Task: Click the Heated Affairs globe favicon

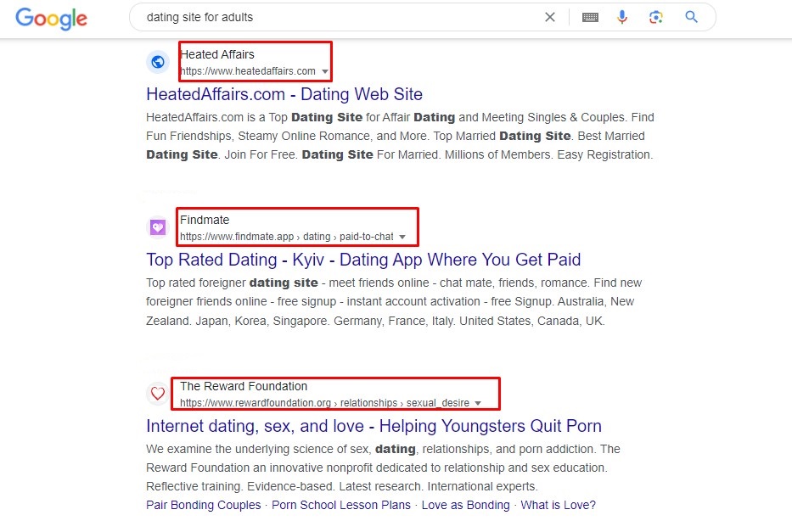Action: pos(158,62)
